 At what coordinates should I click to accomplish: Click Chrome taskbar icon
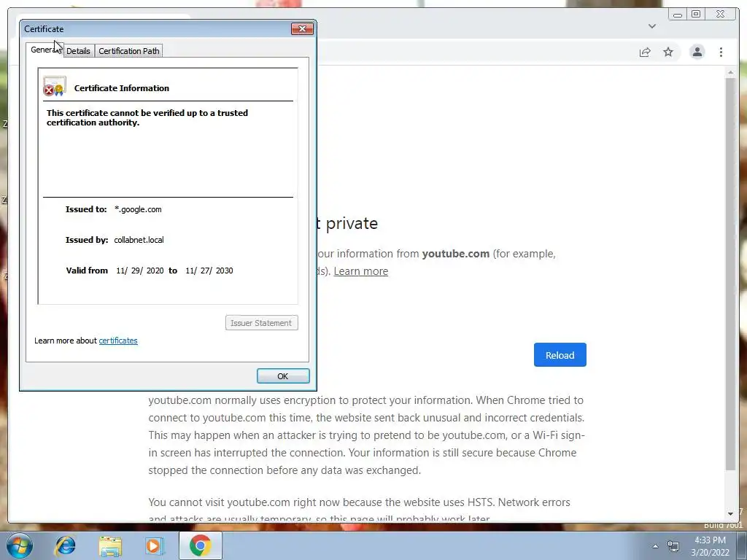pyautogui.click(x=200, y=545)
